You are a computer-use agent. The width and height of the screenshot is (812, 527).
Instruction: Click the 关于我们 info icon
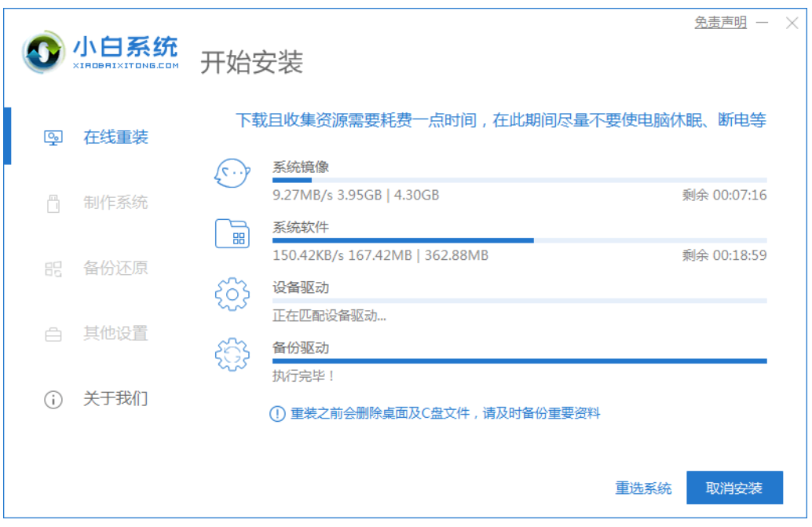pos(53,399)
